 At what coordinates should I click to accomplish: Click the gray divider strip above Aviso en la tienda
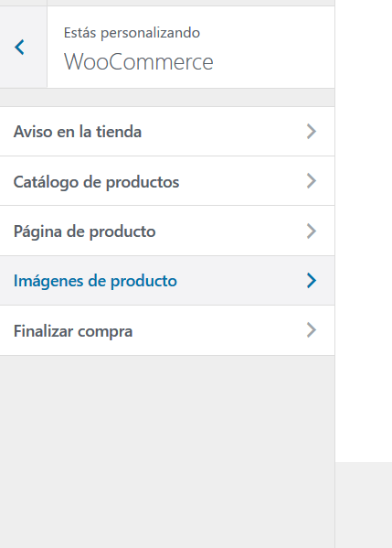[167, 98]
